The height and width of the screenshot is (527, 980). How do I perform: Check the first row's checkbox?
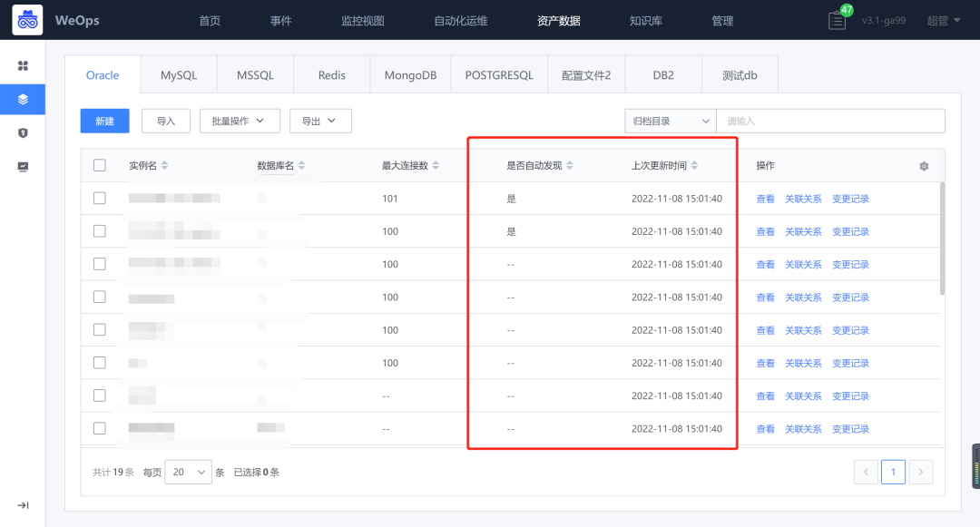[100, 198]
